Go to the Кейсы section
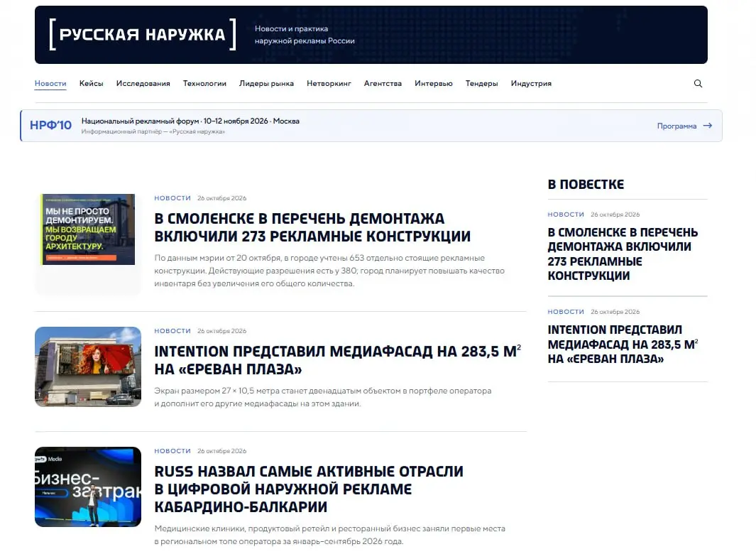Screen dimensions: 756x559 (91, 83)
